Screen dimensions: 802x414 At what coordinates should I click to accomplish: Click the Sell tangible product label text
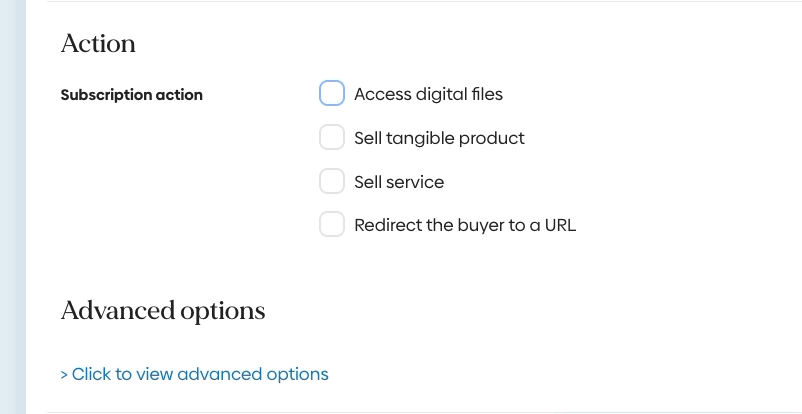(x=439, y=138)
